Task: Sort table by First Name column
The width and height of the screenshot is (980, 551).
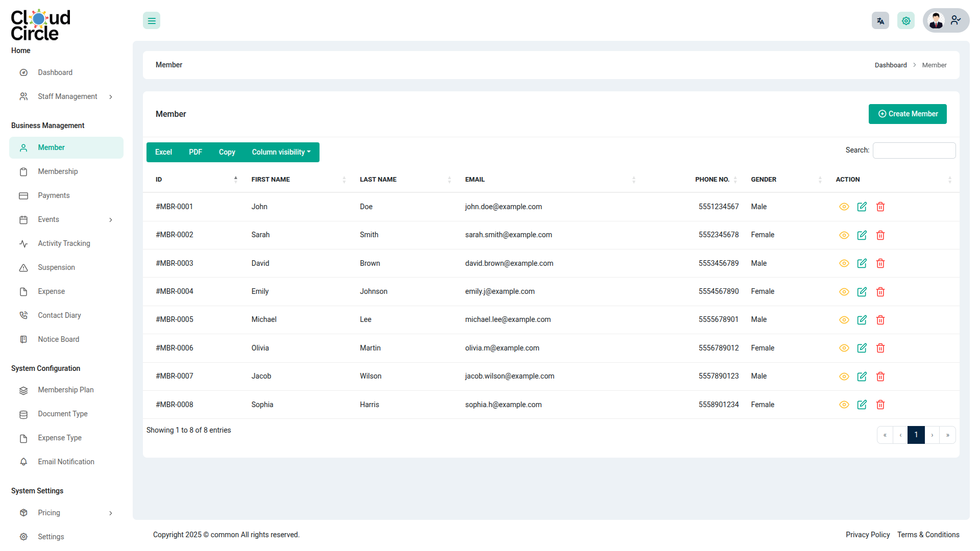Action: [x=271, y=180]
